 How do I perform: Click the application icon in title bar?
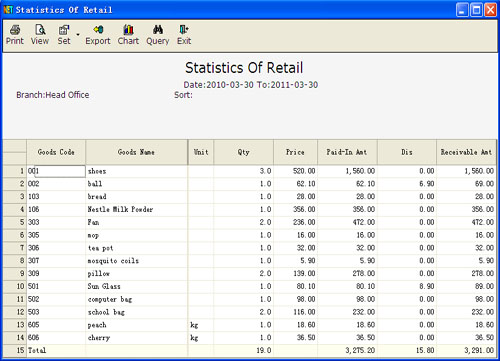click(x=8, y=10)
